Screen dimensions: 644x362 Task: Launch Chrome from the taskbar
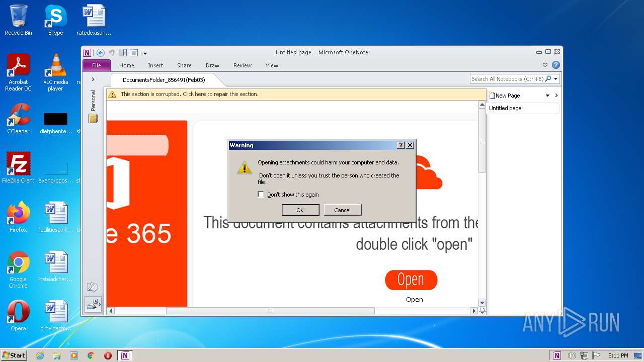point(91,355)
